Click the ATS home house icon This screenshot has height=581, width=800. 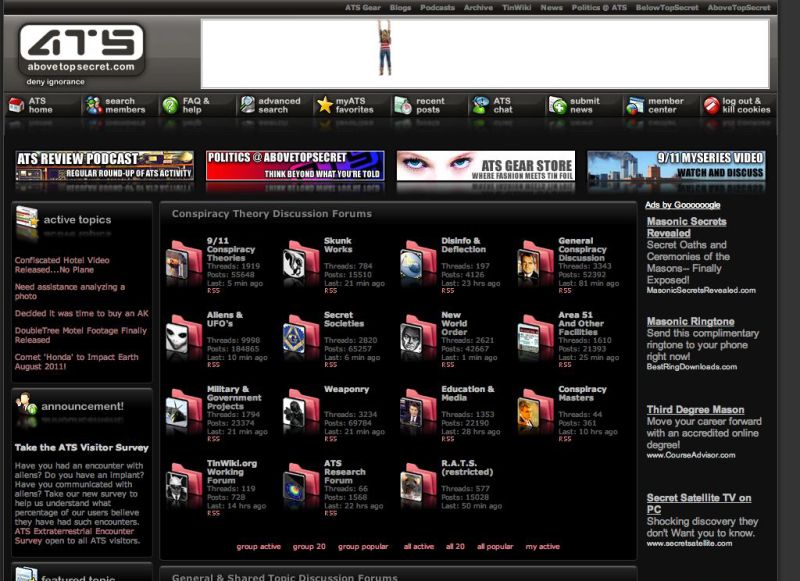[16, 105]
